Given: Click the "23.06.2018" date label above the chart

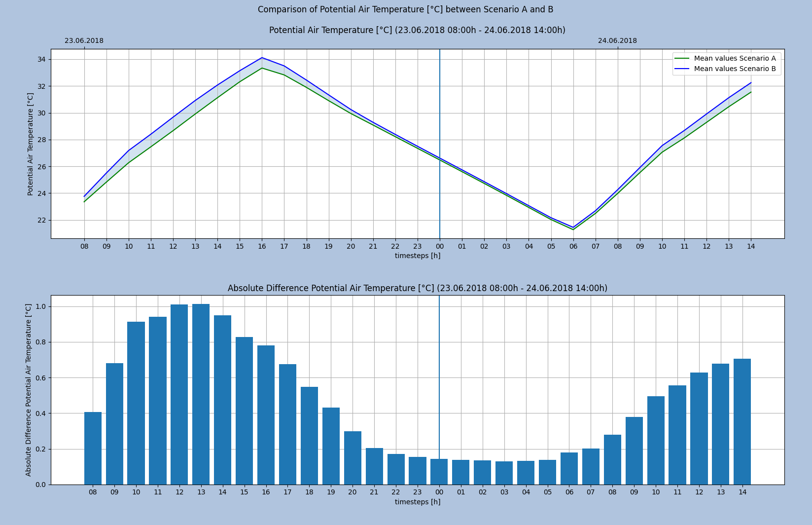Looking at the screenshot, I should pyautogui.click(x=84, y=41).
